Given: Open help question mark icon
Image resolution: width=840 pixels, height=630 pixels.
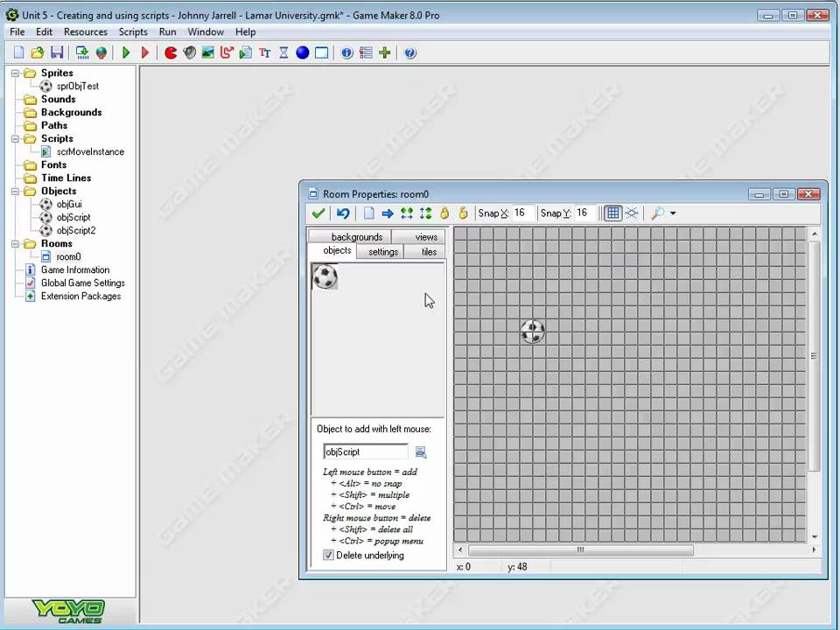Looking at the screenshot, I should tap(409, 52).
